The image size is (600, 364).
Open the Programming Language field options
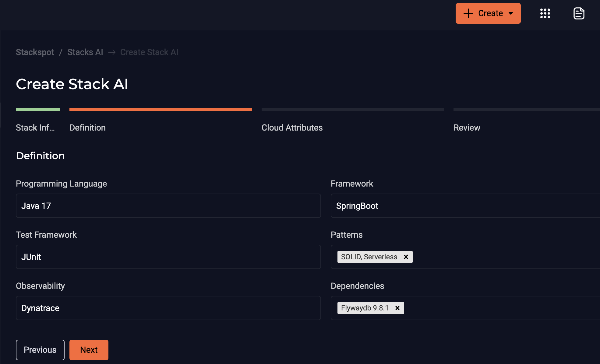168,206
